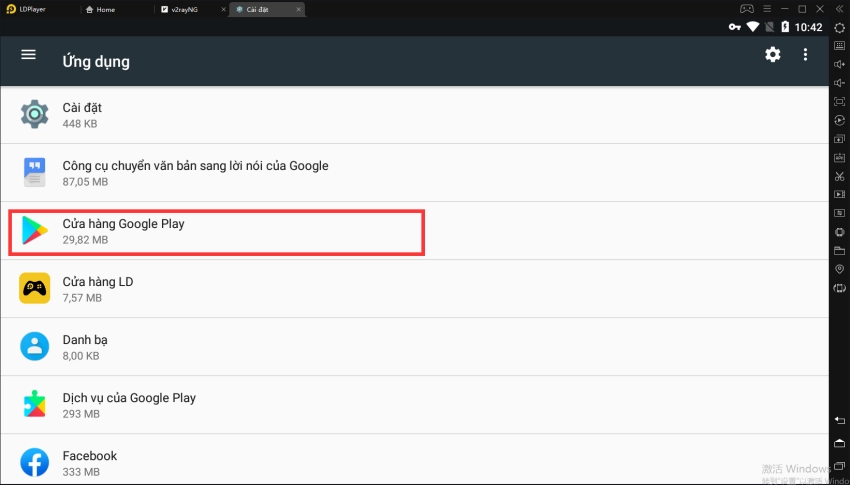The height and width of the screenshot is (485, 850).
Task: Select the Facebook app icon
Action: pos(35,462)
